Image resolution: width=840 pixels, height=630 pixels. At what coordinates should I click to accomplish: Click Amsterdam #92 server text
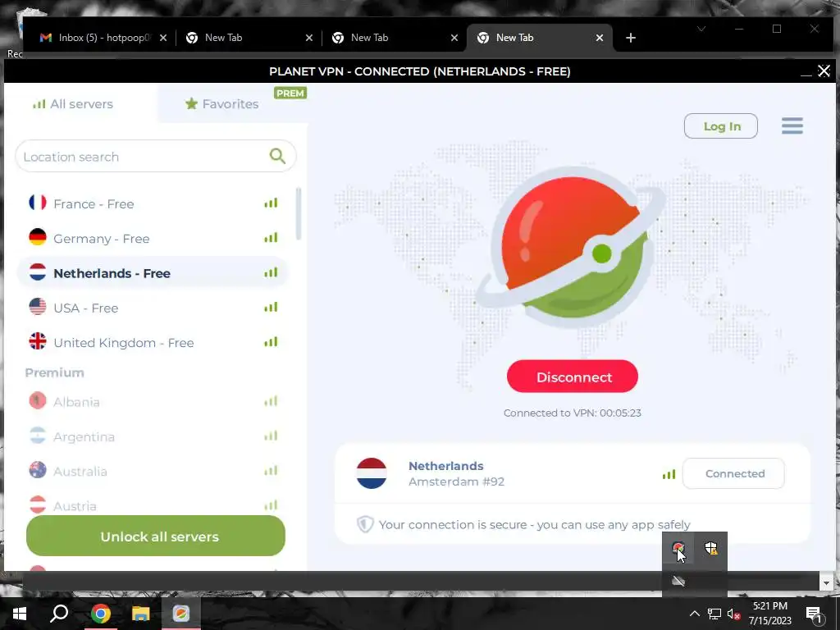click(456, 481)
